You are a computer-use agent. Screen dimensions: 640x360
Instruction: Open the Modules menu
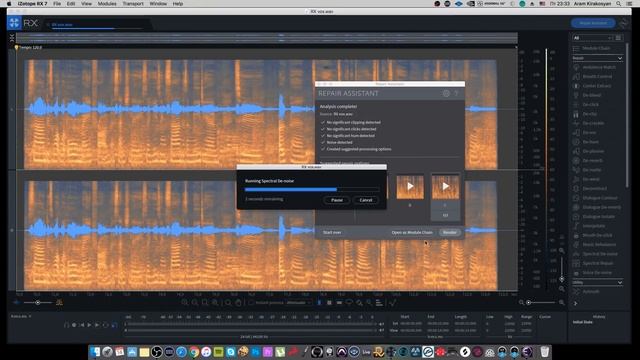click(x=107, y=4)
